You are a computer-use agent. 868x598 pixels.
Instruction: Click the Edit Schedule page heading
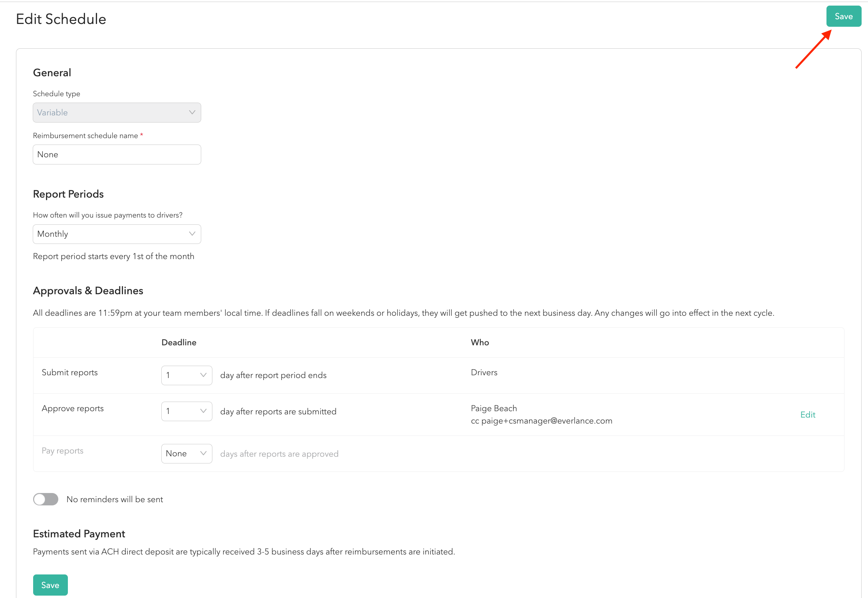(61, 19)
